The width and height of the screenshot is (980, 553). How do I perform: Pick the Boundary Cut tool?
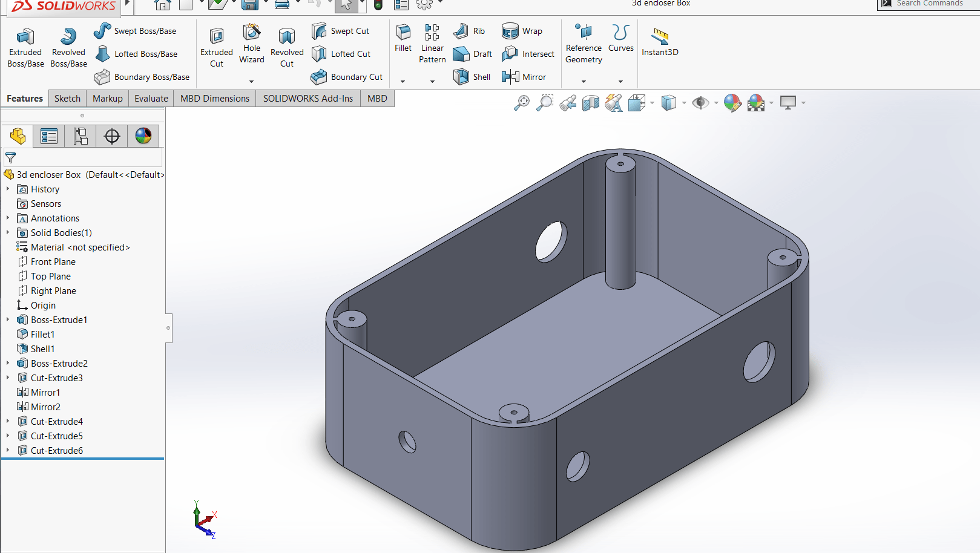(x=347, y=77)
